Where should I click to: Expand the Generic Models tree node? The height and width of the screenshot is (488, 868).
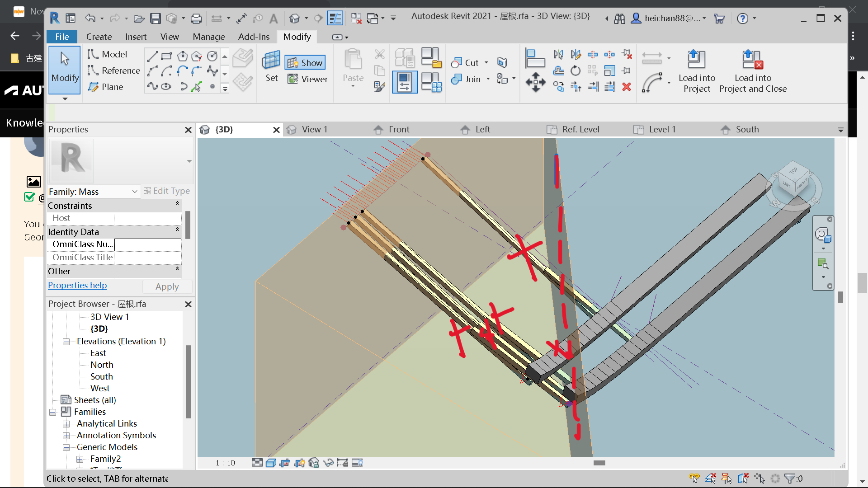[x=66, y=447]
